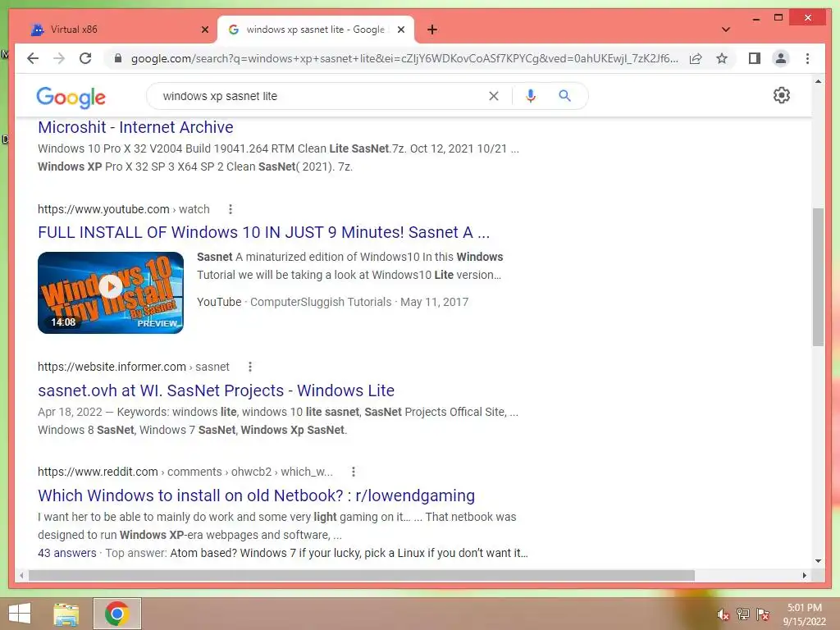
Task: Click horizontal scroll left arrow
Action: pyautogui.click(x=21, y=575)
